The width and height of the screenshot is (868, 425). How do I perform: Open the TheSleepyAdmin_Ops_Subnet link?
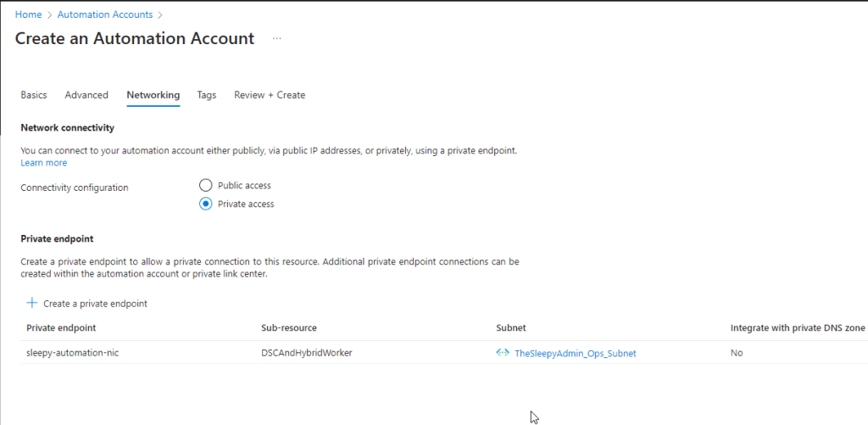point(575,354)
